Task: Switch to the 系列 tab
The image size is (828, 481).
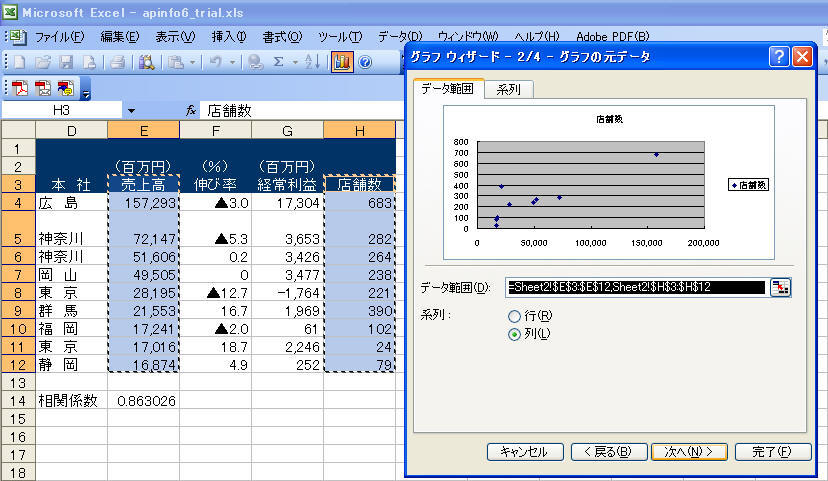Action: click(x=508, y=89)
